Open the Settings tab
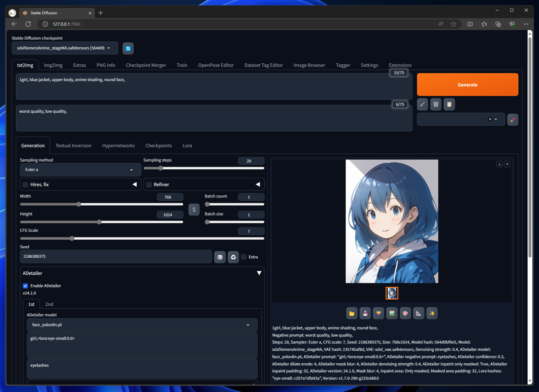Image resolution: width=539 pixels, height=392 pixels. 369,65
